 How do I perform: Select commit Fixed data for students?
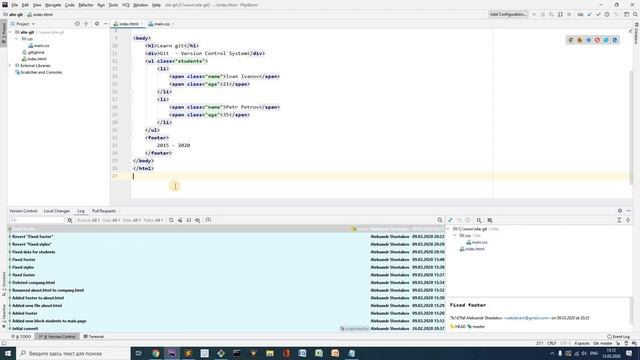[x=227, y=252]
